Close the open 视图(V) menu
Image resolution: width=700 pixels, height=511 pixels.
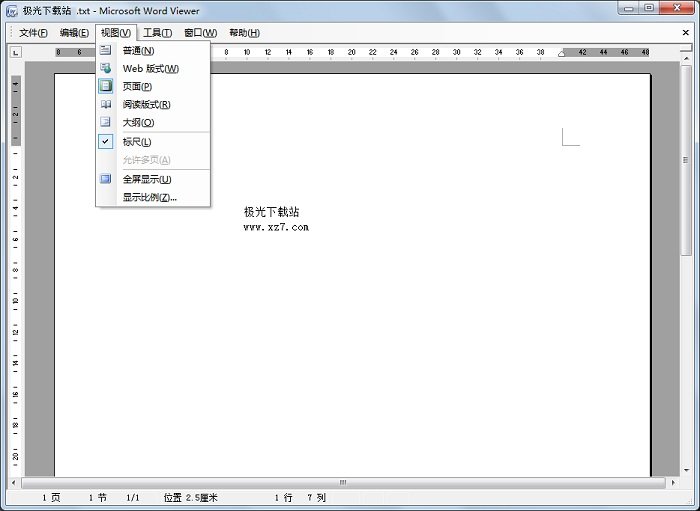[116, 33]
